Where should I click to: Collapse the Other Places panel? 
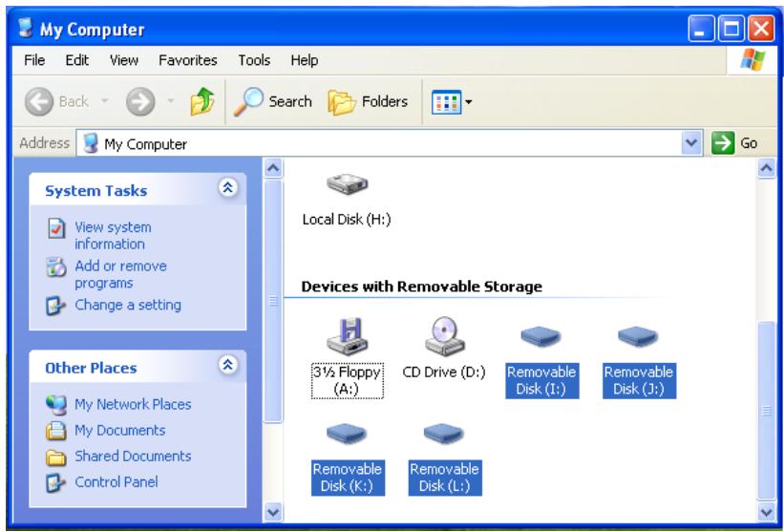(228, 365)
